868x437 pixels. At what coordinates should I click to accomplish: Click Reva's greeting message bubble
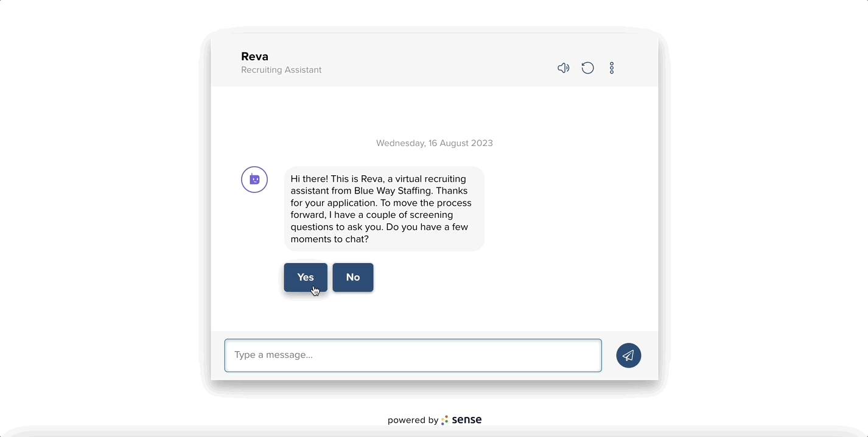pyautogui.click(x=384, y=209)
